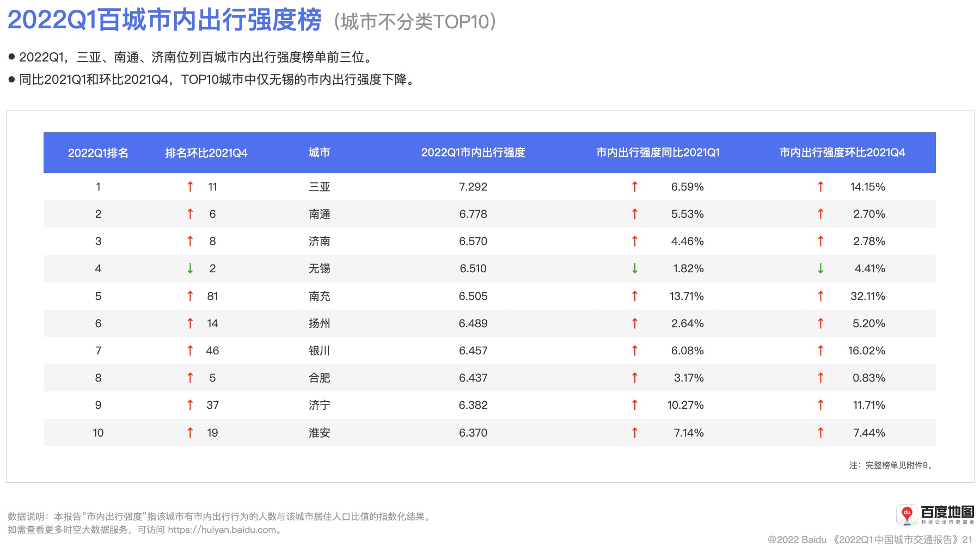The height and width of the screenshot is (553, 980).
Task: Click city name 济南
Action: coord(320,241)
